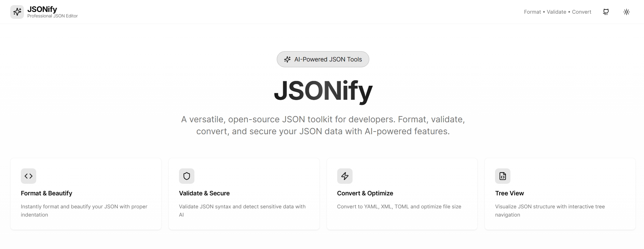Open the Validate & Secure card
The image size is (644, 249).
pos(244,194)
